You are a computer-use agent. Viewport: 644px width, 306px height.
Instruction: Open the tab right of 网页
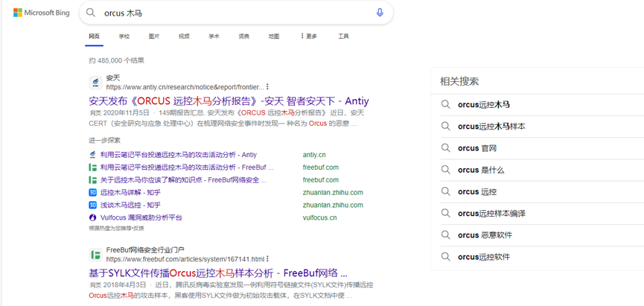(124, 36)
